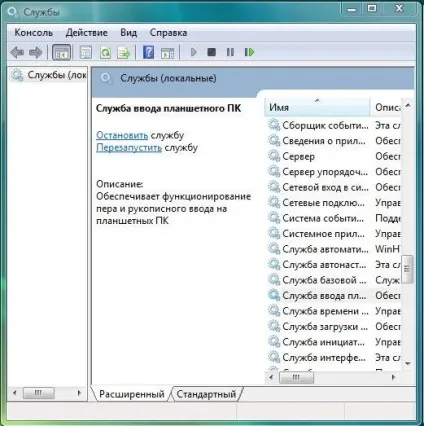Click the Export list toolbar icon
Viewport: 424px width, 426px height.
coord(123,52)
